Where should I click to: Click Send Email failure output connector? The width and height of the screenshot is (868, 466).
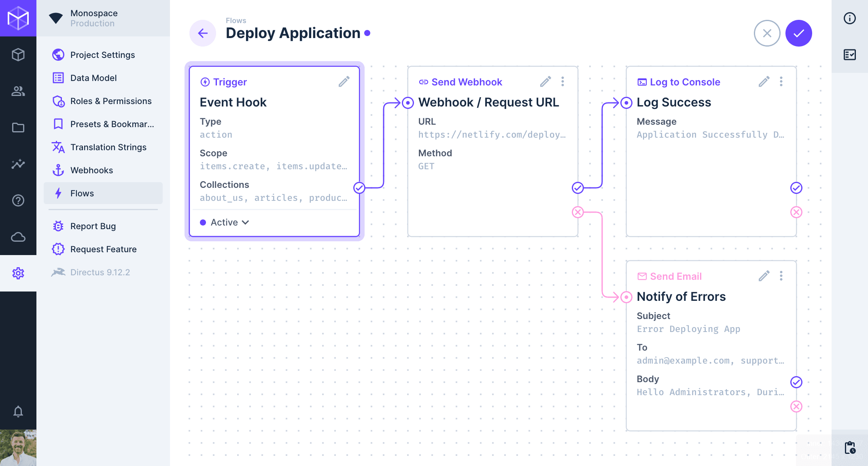[x=796, y=406]
